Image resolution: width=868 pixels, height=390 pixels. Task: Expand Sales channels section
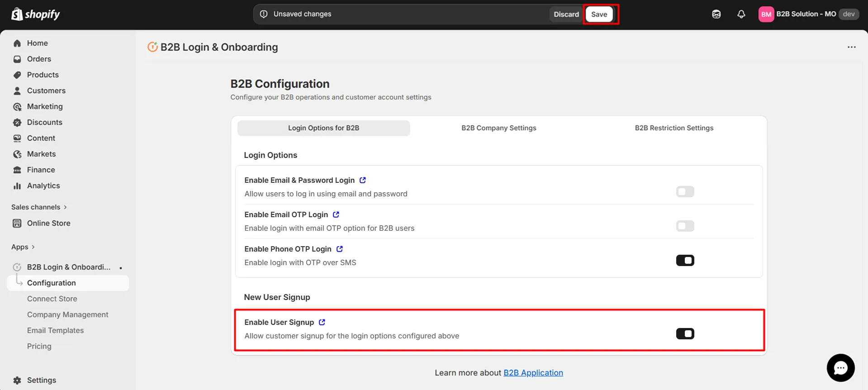pos(39,207)
